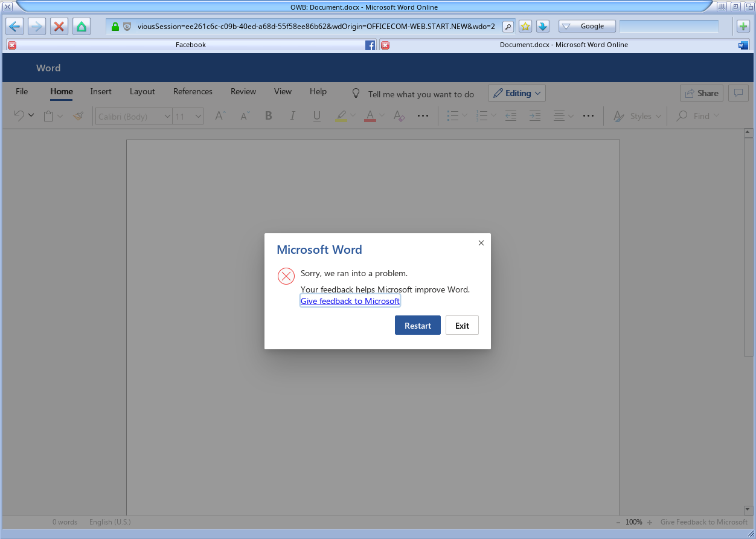
Task: Toggle numbered list
Action: tap(481, 116)
